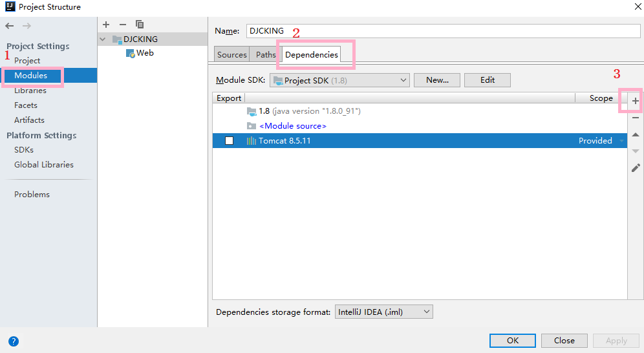Open the Module SDK dropdown
Viewport: 644px width, 353px height.
(x=339, y=80)
